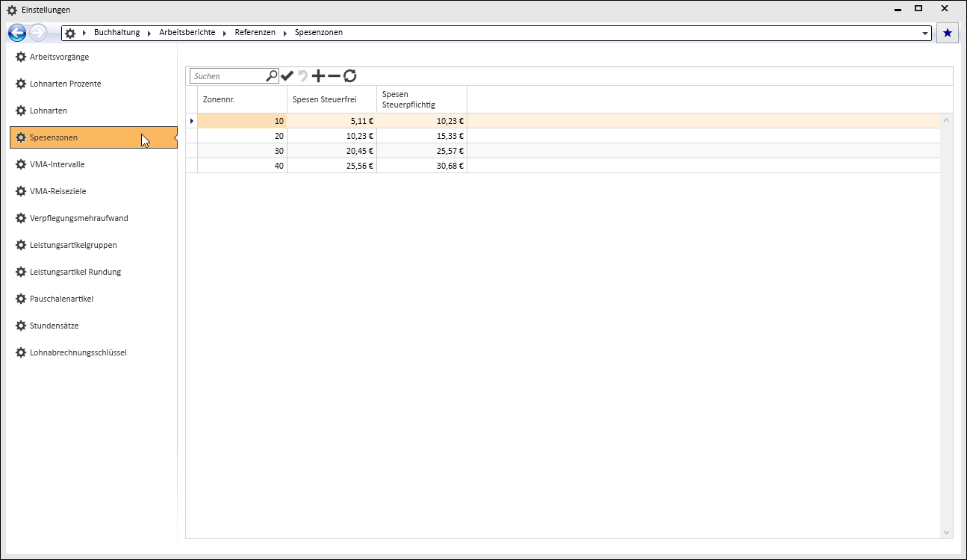Image resolution: width=967 pixels, height=560 pixels.
Task: Click the plus icon to add row
Action: click(x=318, y=76)
